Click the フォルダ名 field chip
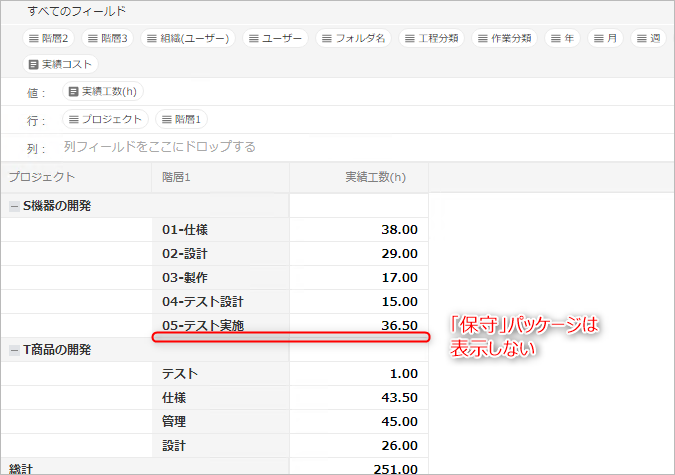Image resolution: width=675 pixels, height=475 pixels. click(x=353, y=39)
